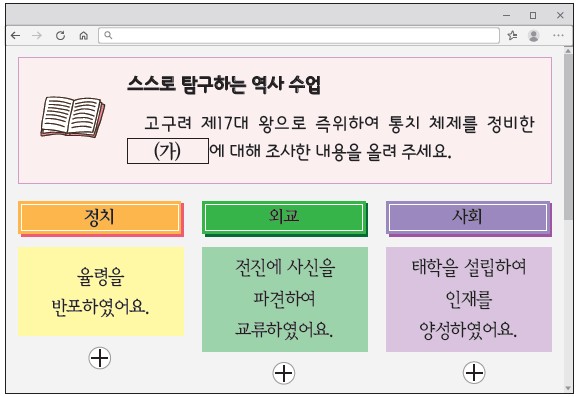Open the purple note about 태학 설립
Image resolution: width=580 pixels, height=397 pixels.
click(469, 299)
